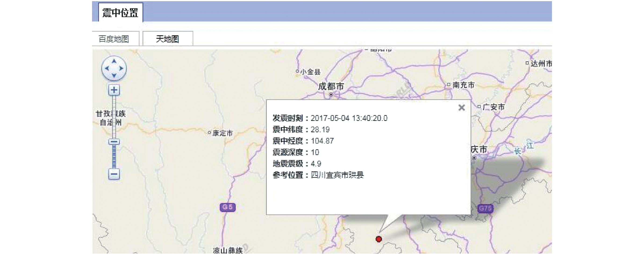The height and width of the screenshot is (255, 644).
Task: Click the 发震时刻 value 2017-05-04 13:40:20.0
Action: click(349, 118)
